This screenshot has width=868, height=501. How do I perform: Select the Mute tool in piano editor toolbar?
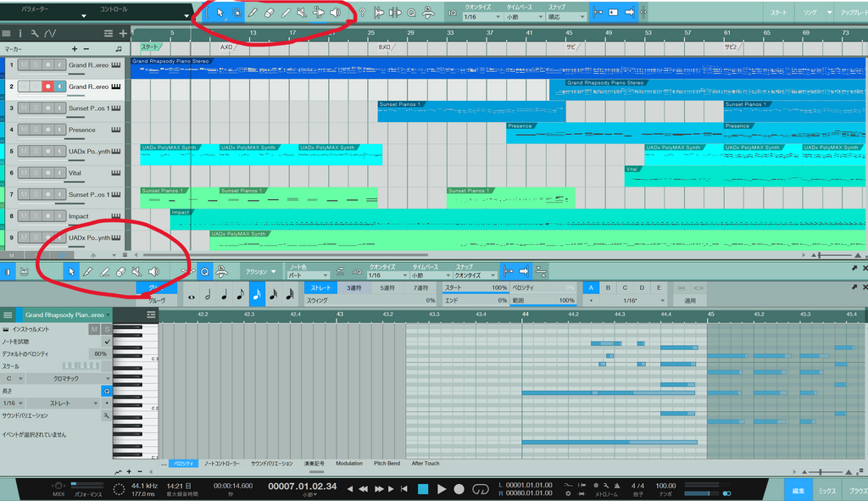[x=136, y=272]
